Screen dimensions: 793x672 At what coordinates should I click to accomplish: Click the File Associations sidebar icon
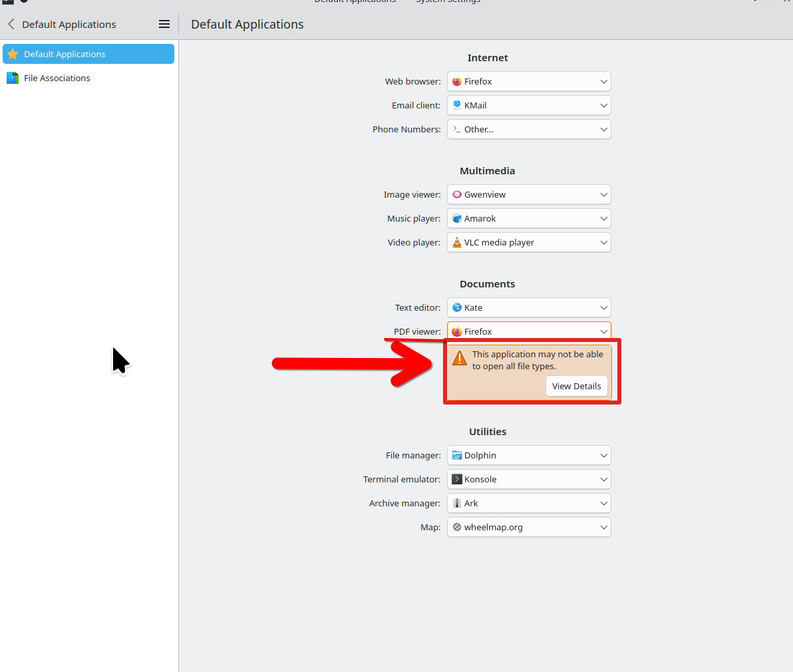coord(13,78)
